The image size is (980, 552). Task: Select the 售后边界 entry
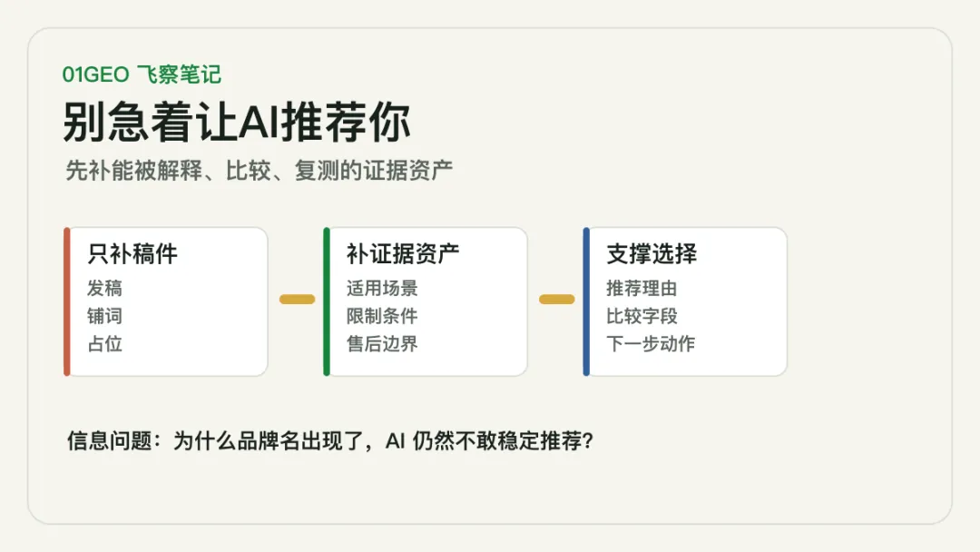[x=382, y=343]
